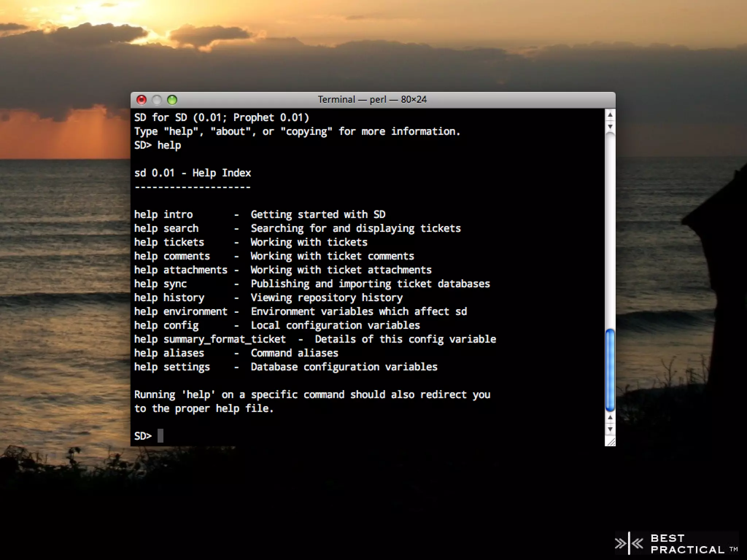
Task: Click the blue scrollbar thumb
Action: 610,369
